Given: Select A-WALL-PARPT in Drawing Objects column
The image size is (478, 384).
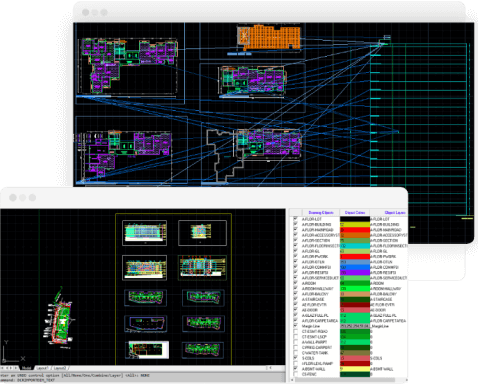Looking at the screenshot, I should [x=314, y=342].
